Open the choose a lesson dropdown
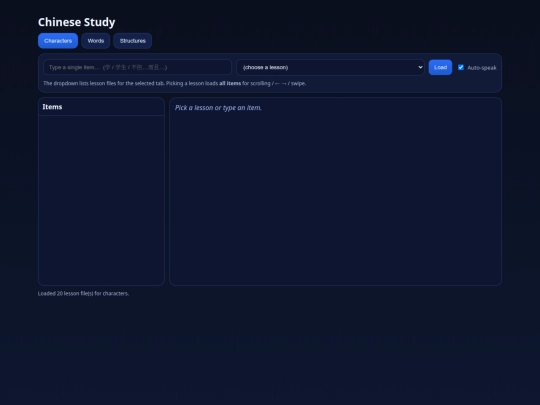Viewport: 540px width, 405px height. point(330,67)
